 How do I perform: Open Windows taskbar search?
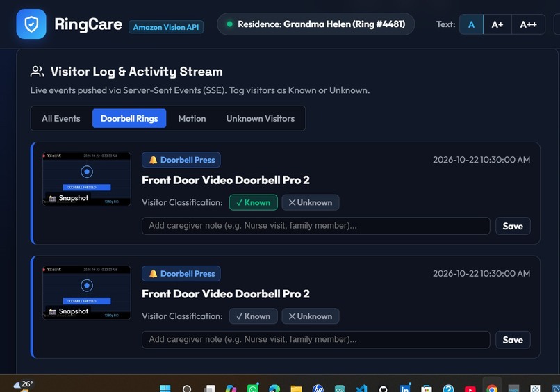187,389
